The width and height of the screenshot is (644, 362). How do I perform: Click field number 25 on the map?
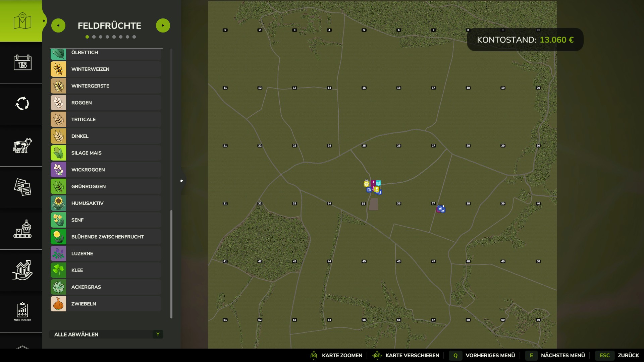coord(364,146)
